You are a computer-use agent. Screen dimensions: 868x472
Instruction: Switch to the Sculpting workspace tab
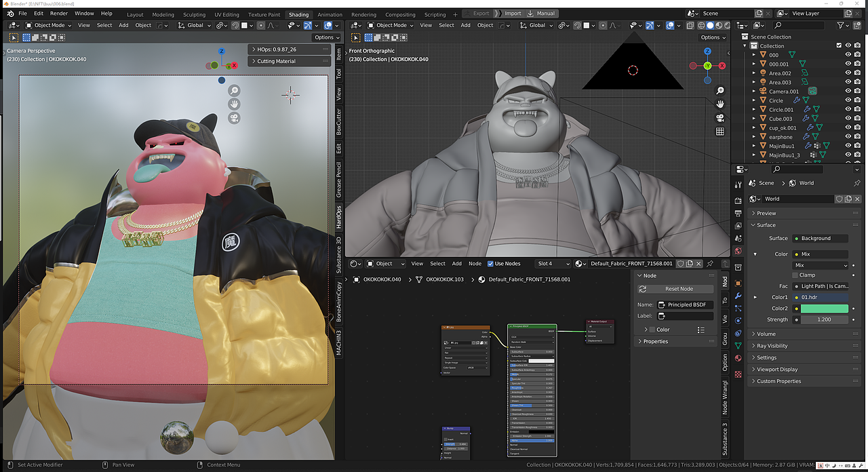[194, 14]
